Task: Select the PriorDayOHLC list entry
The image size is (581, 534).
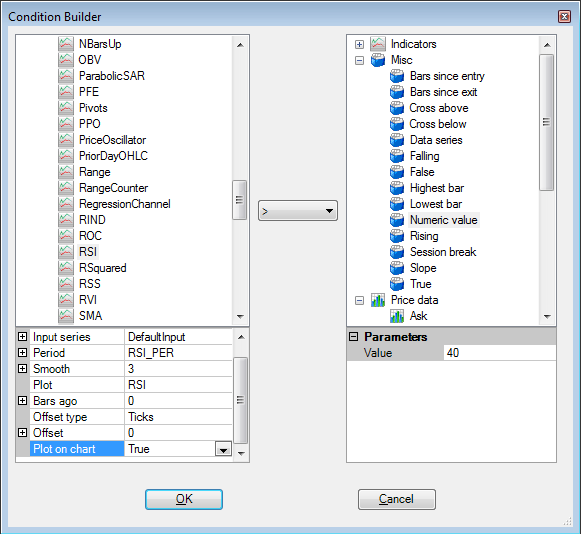Action: pyautogui.click(x=113, y=156)
